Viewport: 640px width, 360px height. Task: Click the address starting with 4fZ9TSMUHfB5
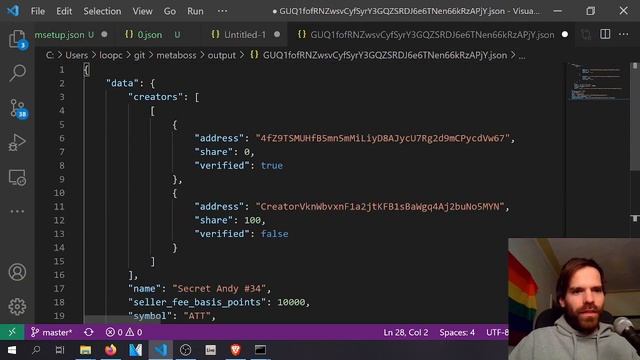[x=382, y=138]
